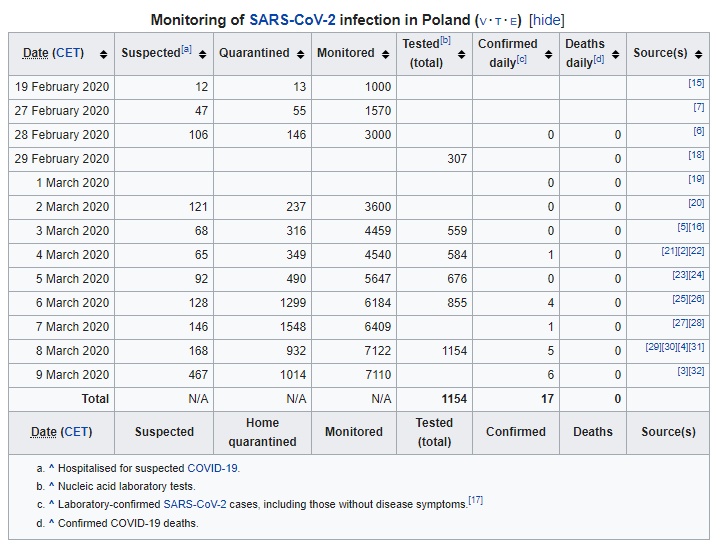
Task: Open reference [28] in 7 March row
Action: coord(696,323)
